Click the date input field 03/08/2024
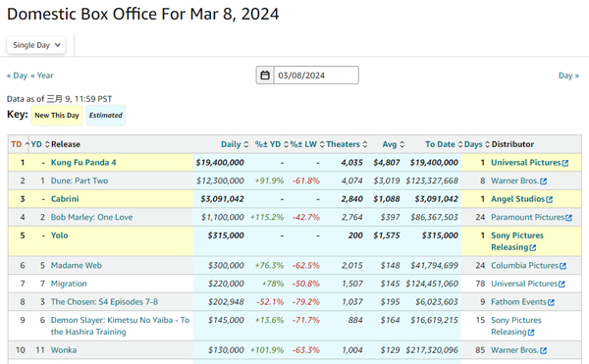 pos(316,76)
